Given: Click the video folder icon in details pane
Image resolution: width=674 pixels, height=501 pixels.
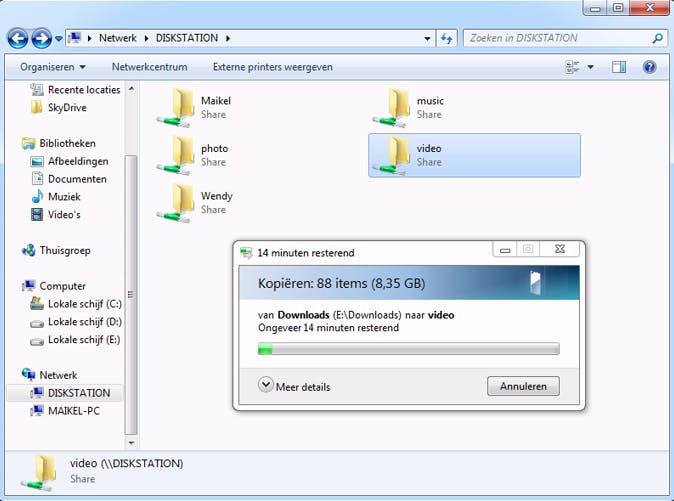Looking at the screenshot, I should 39,473.
